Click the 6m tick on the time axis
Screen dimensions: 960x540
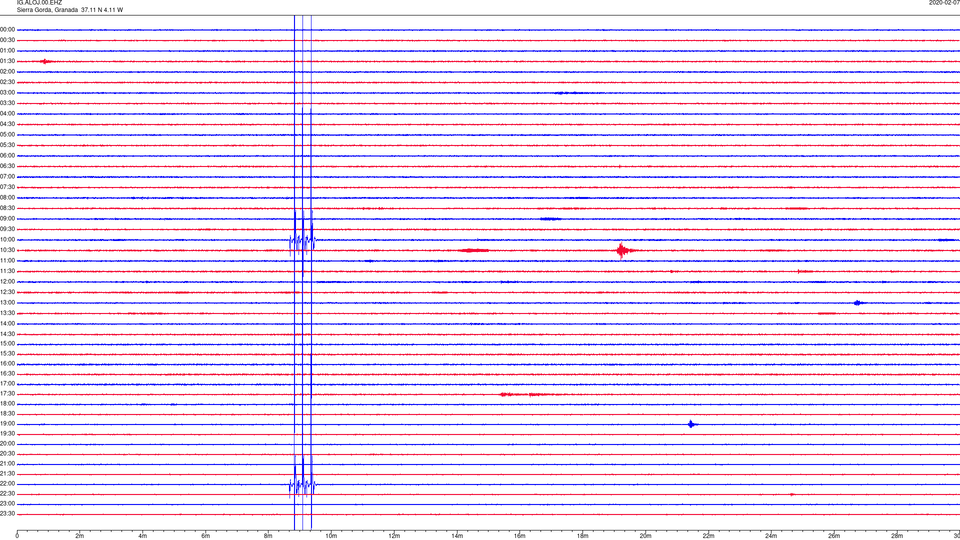pos(206,536)
